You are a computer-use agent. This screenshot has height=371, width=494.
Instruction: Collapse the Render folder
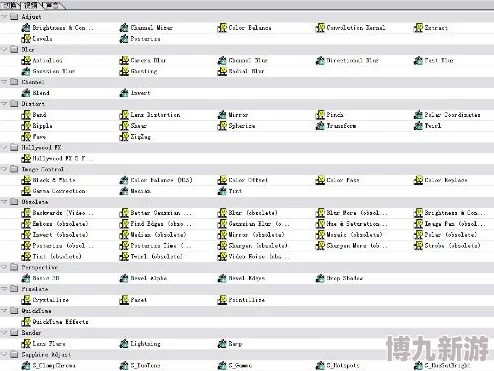pyautogui.click(x=4, y=332)
